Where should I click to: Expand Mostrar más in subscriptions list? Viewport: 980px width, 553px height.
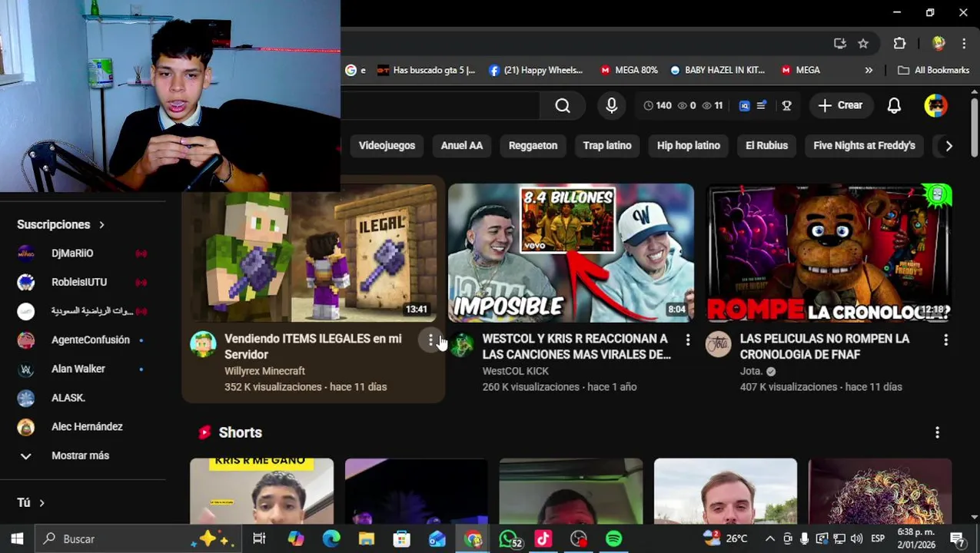[x=80, y=455]
